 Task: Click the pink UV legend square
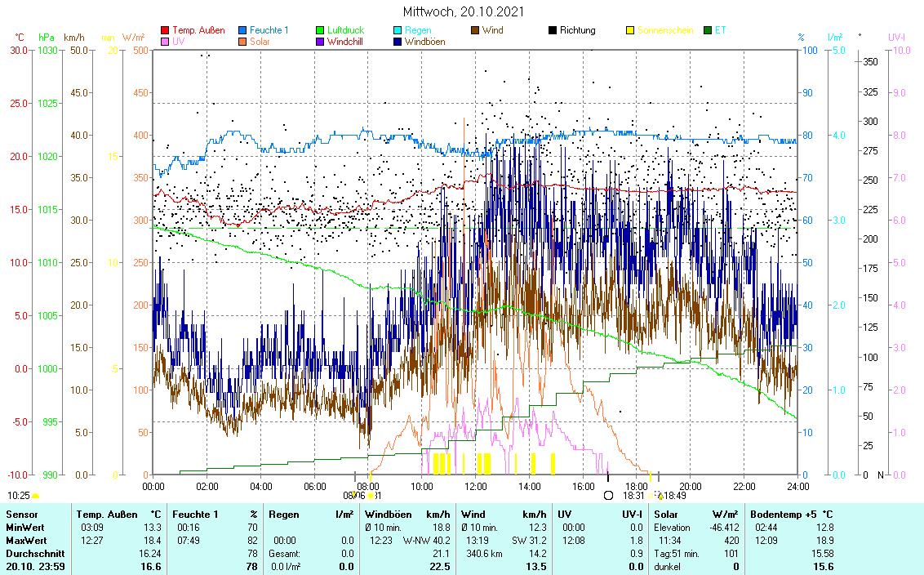pos(166,42)
